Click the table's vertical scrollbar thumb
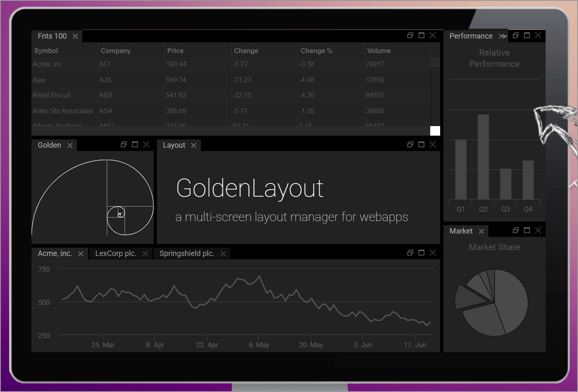This screenshot has width=578, height=392. tap(435, 62)
